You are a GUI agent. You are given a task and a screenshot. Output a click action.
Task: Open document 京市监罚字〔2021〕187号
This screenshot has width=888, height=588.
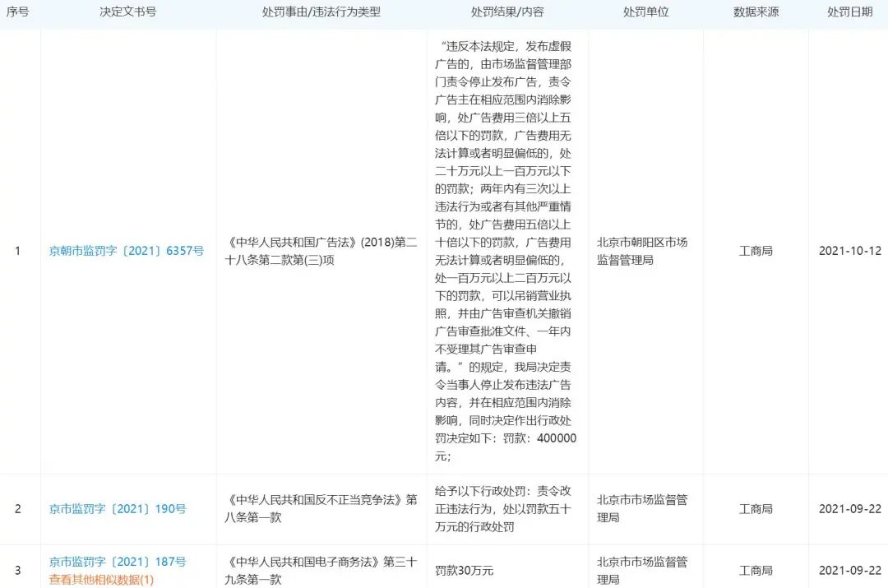pyautogui.click(x=118, y=562)
